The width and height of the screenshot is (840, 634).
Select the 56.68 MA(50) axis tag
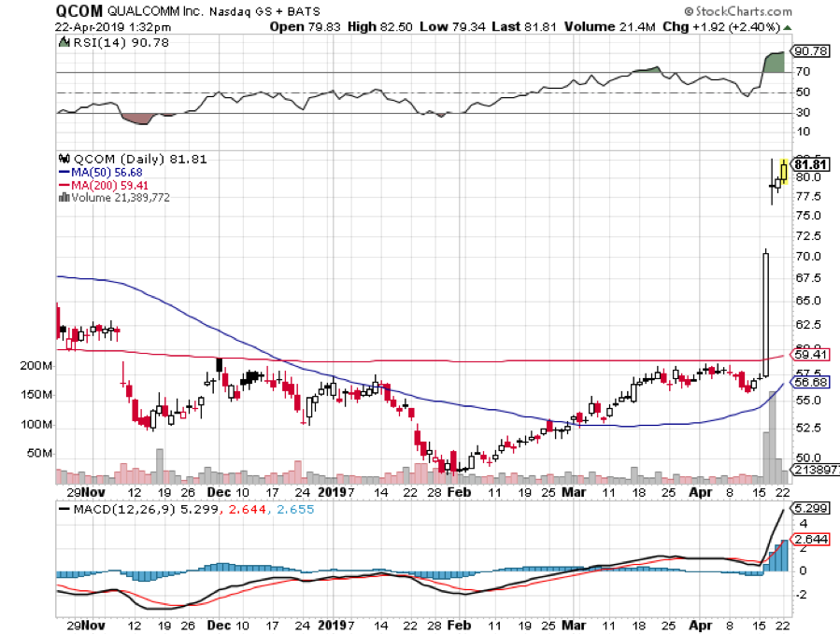(811, 382)
